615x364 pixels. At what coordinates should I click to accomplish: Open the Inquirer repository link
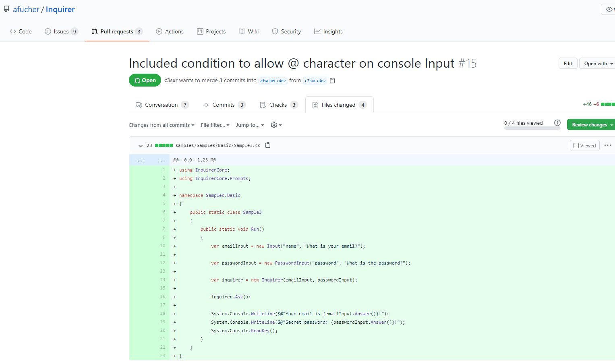click(x=60, y=9)
